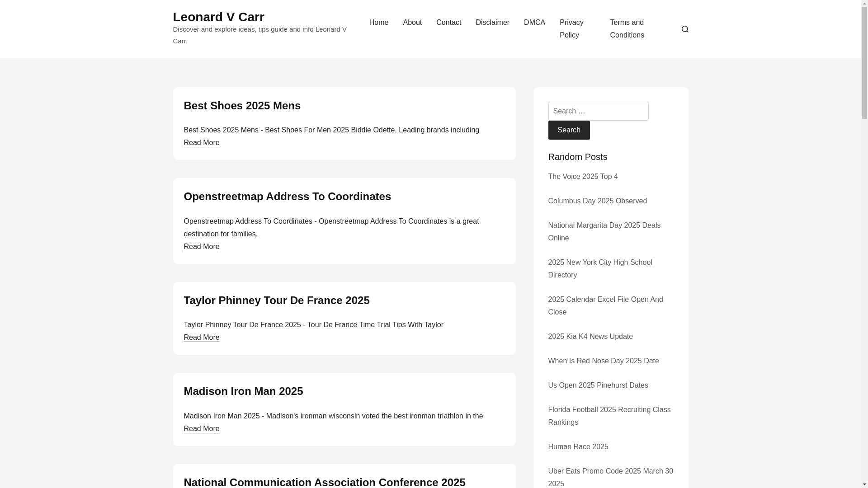Open Taylor Phinney Tour De France 2025 post
Viewport: 868px width, 488px height.
(276, 300)
